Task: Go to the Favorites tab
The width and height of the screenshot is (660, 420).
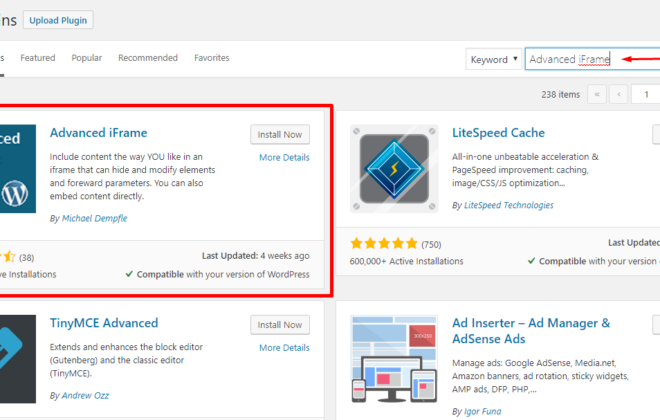Action: coord(212,58)
